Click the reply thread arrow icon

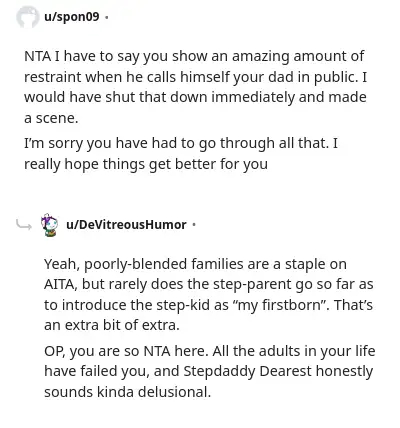pyautogui.click(x=24, y=225)
